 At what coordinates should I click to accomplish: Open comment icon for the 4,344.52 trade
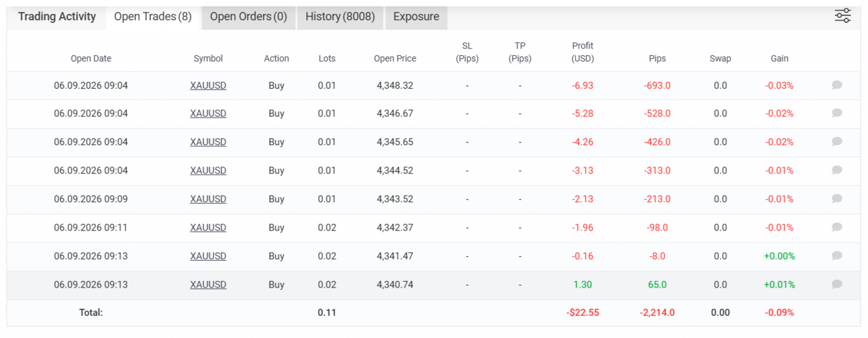click(837, 170)
